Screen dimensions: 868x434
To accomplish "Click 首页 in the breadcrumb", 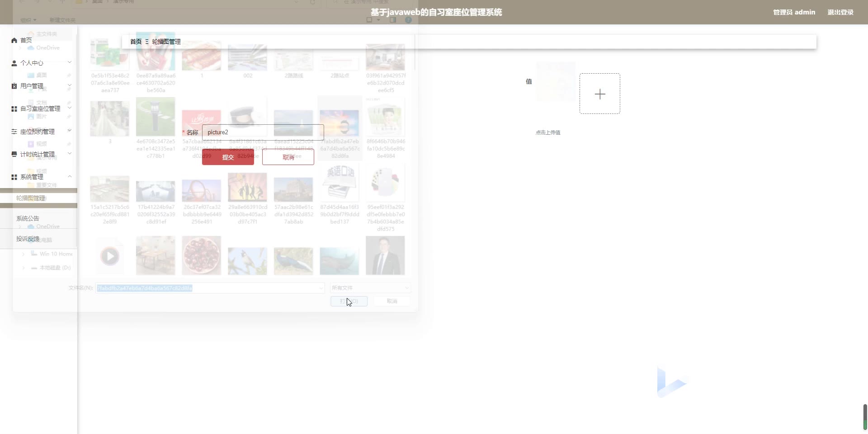I will [136, 42].
